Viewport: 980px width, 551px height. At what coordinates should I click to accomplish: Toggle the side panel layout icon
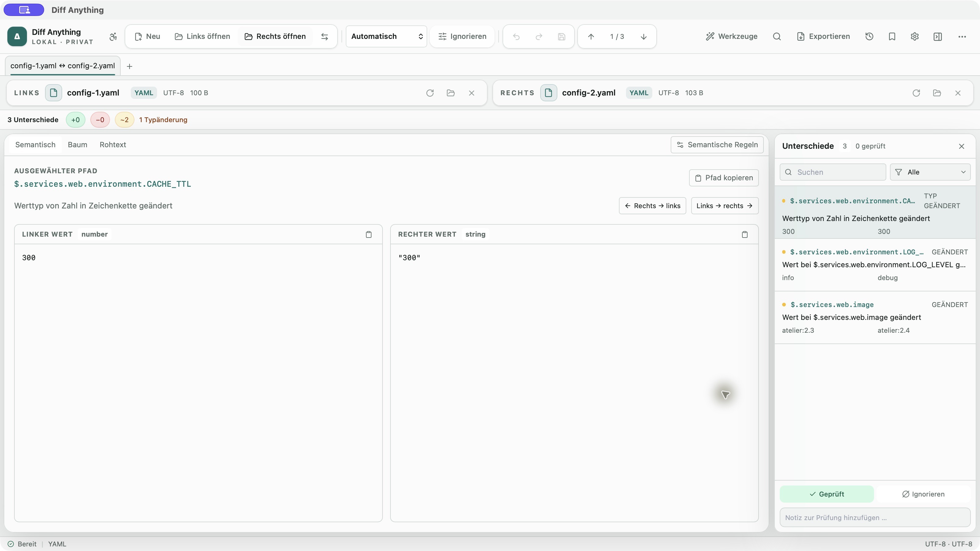click(x=938, y=36)
